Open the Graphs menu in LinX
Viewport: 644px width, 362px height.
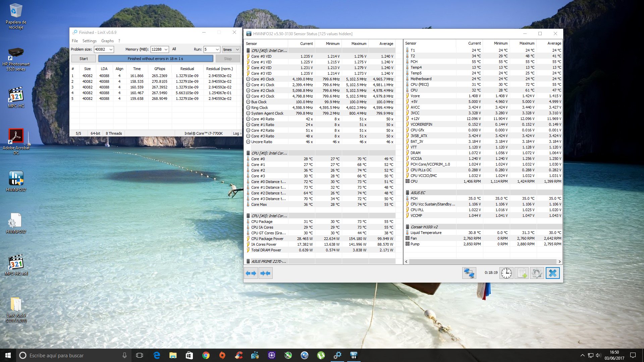pos(108,41)
